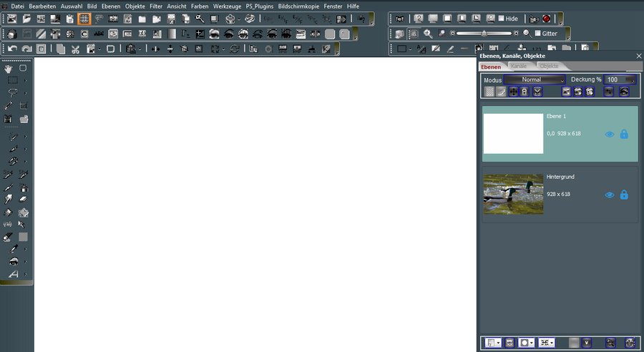Click the undo arrow icon
Screen dimensions: 644x352
(12, 49)
